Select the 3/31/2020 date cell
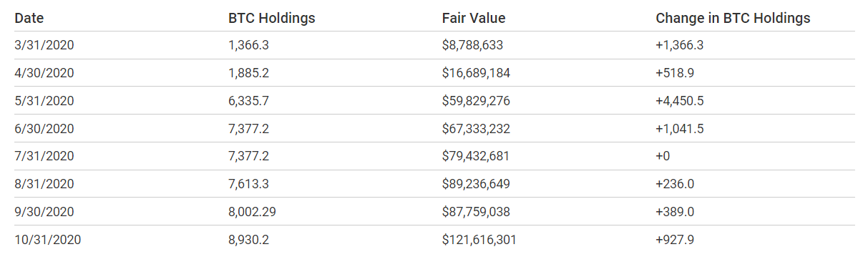The width and height of the screenshot is (868, 262). coord(44,45)
